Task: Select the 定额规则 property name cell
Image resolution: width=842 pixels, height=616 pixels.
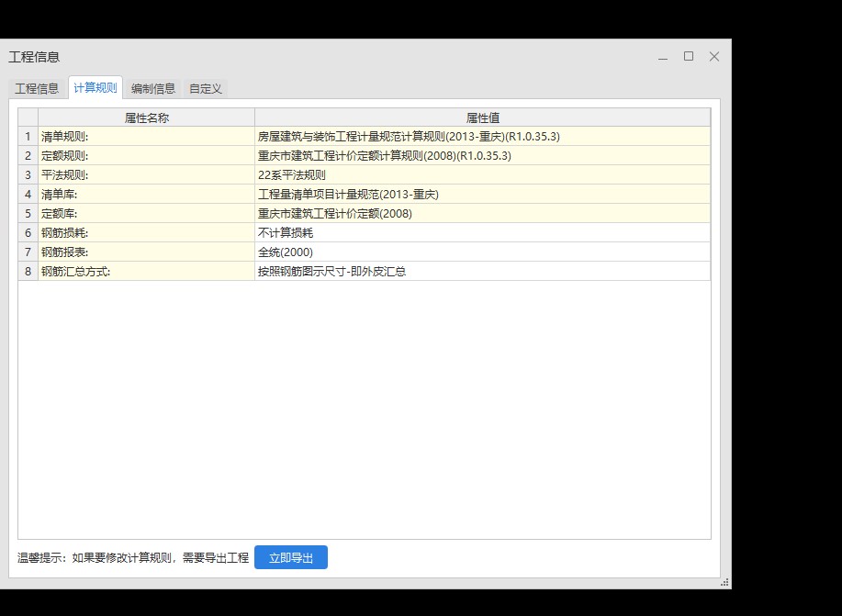Action: (x=147, y=156)
